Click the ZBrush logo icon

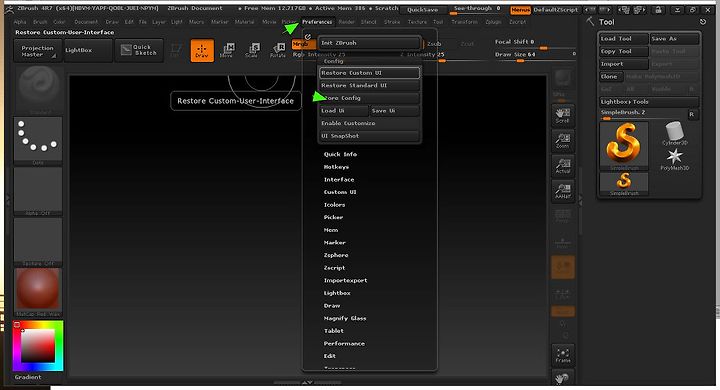pos(9,9)
